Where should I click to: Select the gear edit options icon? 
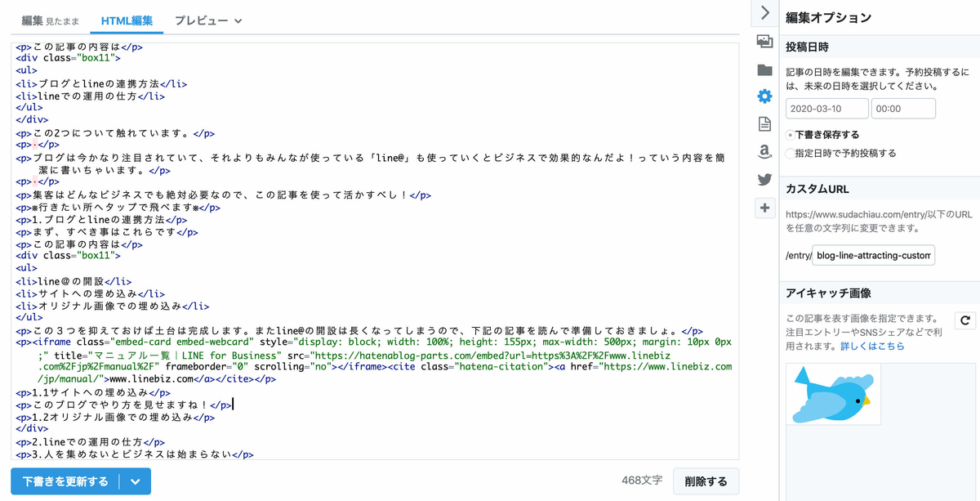(764, 96)
